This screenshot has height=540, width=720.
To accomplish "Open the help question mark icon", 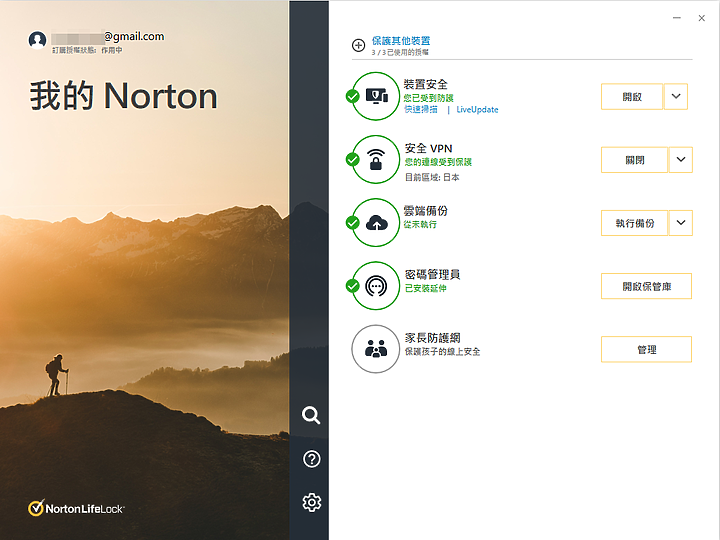I will coord(312,459).
